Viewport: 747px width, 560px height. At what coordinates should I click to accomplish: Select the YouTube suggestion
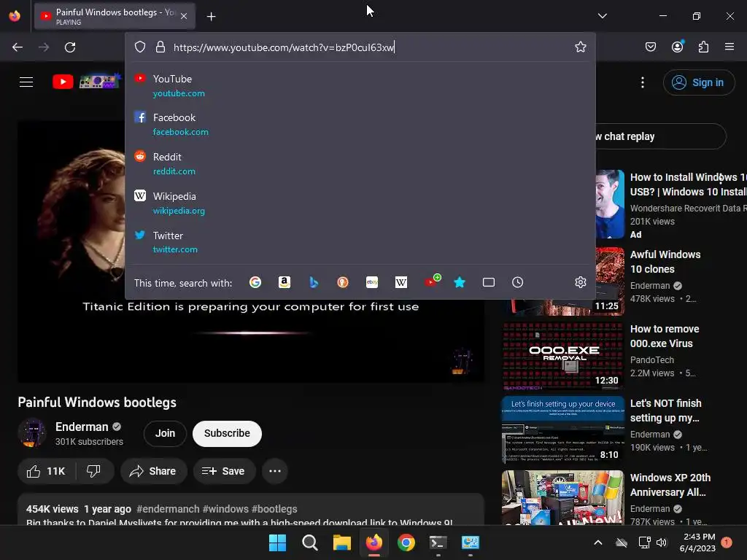[x=360, y=86]
